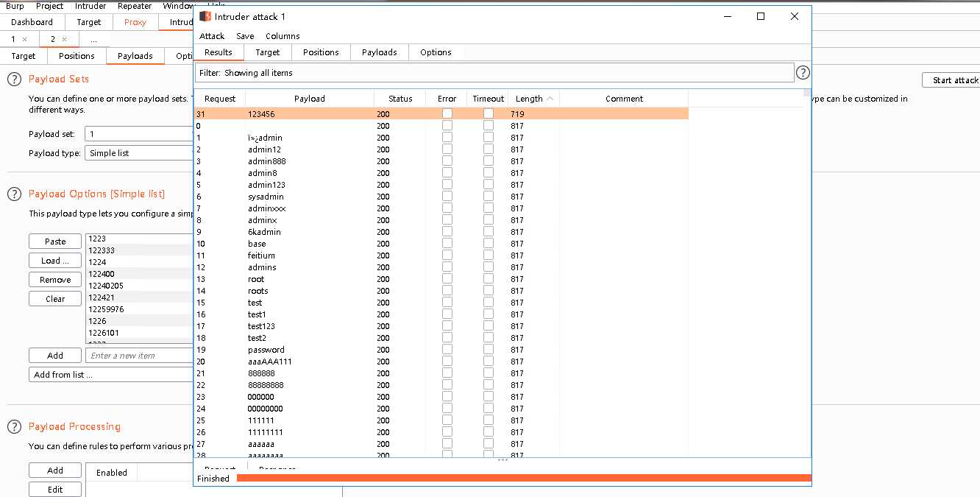The width and height of the screenshot is (980, 497).
Task: Open the Payload Sets help icon
Action: [14, 79]
